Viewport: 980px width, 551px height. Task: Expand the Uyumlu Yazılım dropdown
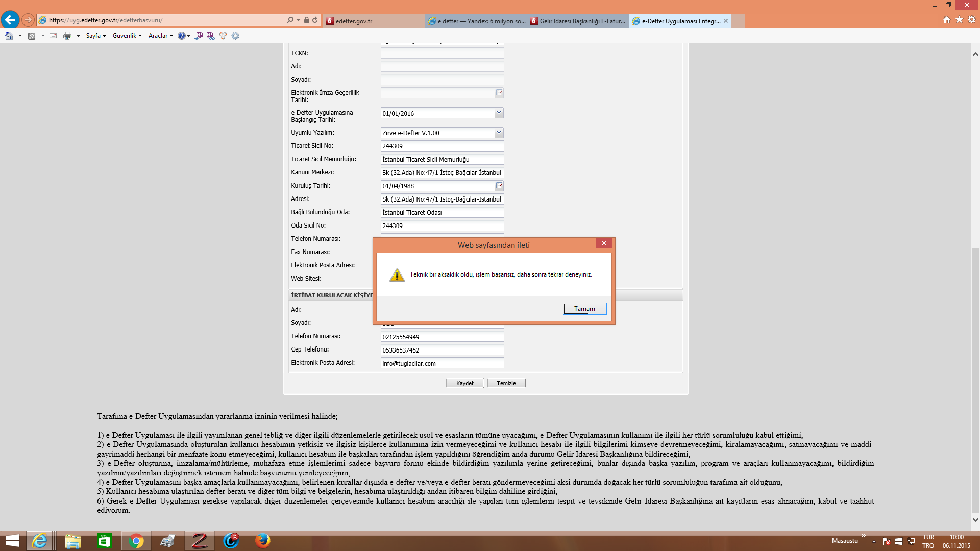(x=499, y=133)
